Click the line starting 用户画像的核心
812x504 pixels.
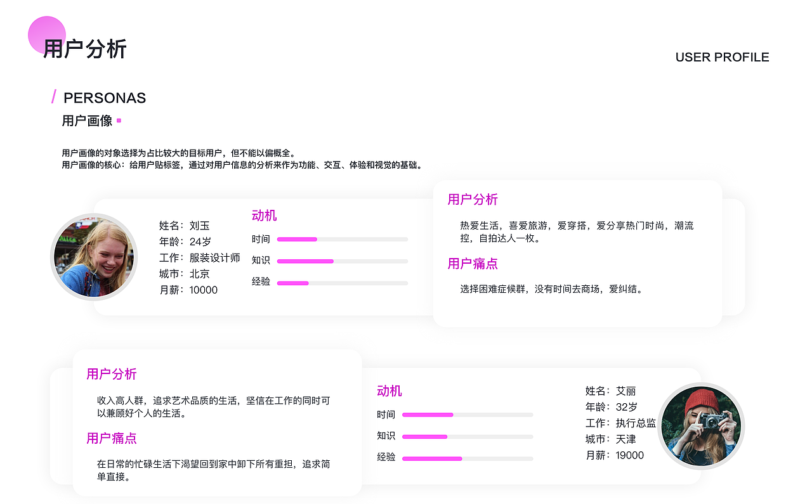[x=242, y=165]
